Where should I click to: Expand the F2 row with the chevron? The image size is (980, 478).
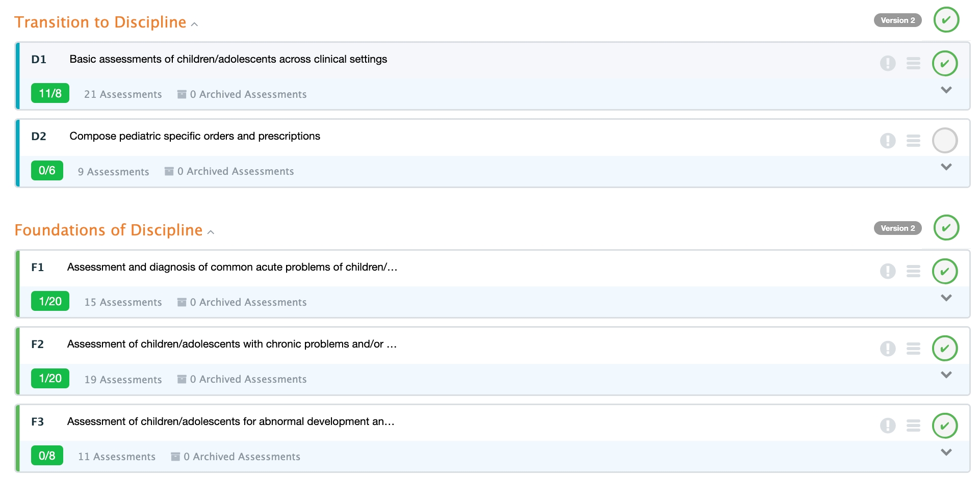[946, 375]
